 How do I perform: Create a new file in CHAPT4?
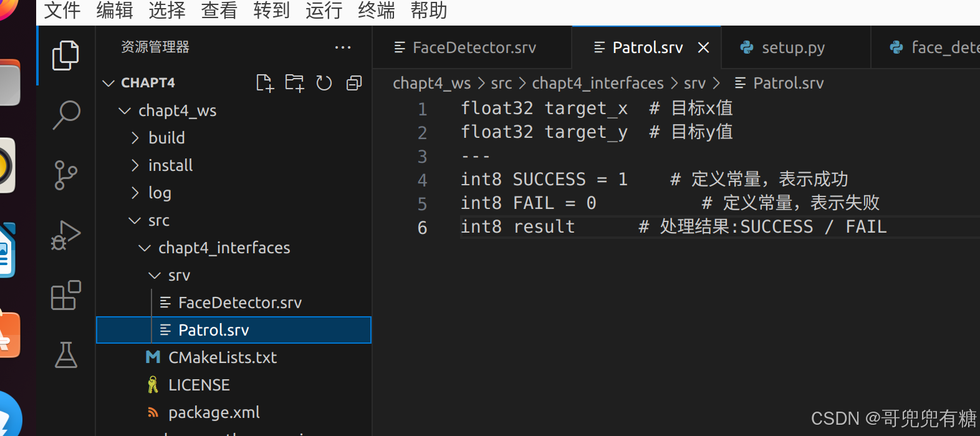(x=264, y=82)
